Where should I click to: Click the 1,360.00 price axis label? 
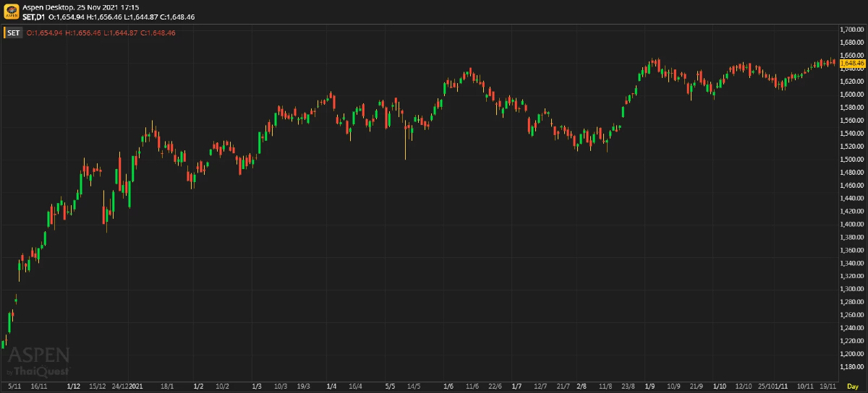(853, 251)
